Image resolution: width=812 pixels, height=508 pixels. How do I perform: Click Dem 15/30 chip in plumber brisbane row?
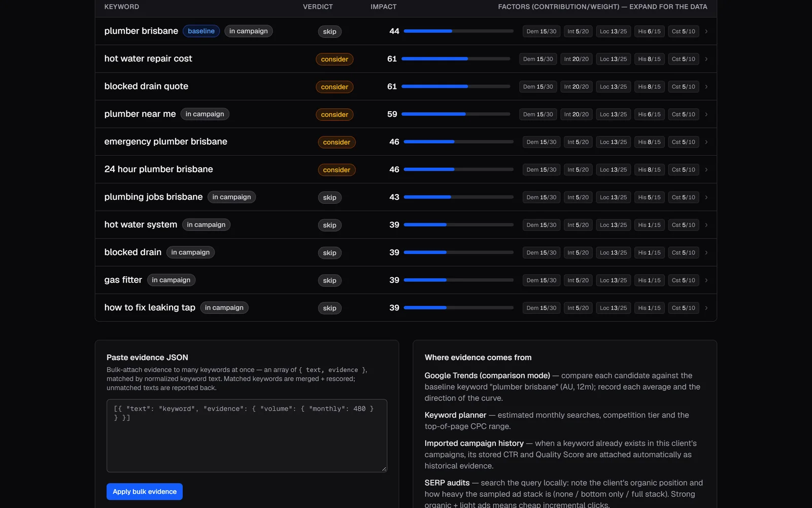[x=541, y=31]
